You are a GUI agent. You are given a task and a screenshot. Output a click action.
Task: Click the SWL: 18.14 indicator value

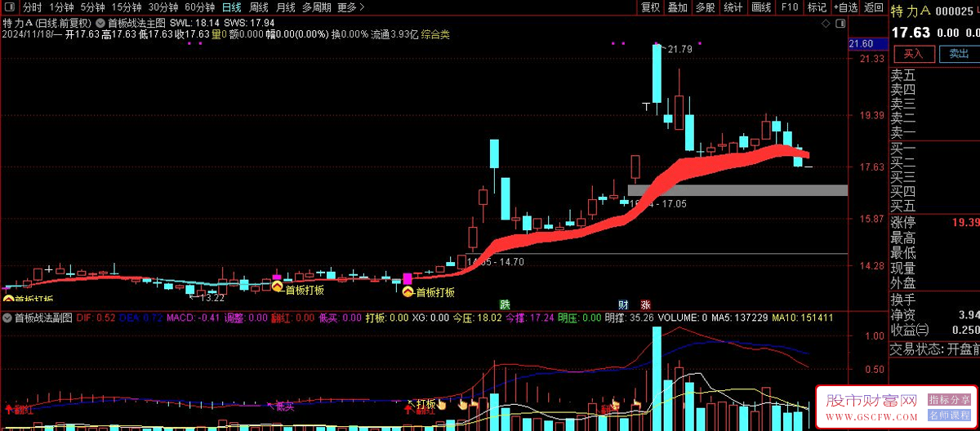click(x=195, y=23)
